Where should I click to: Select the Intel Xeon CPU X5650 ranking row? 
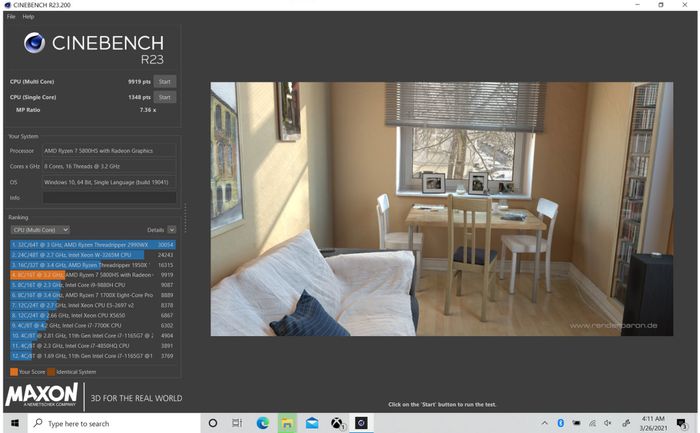(x=93, y=315)
